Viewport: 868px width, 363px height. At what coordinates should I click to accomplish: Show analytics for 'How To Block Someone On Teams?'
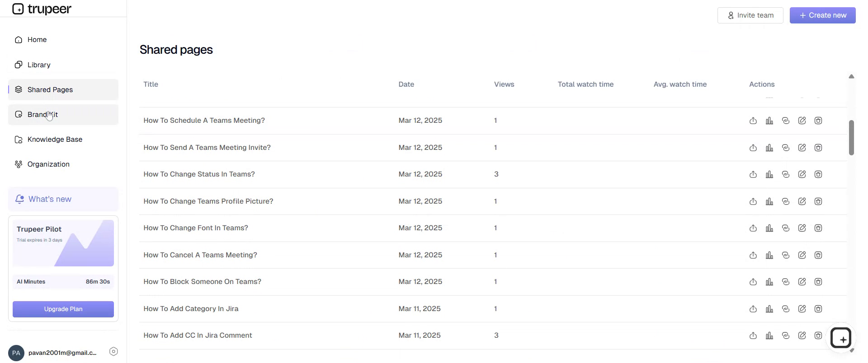[769, 282]
